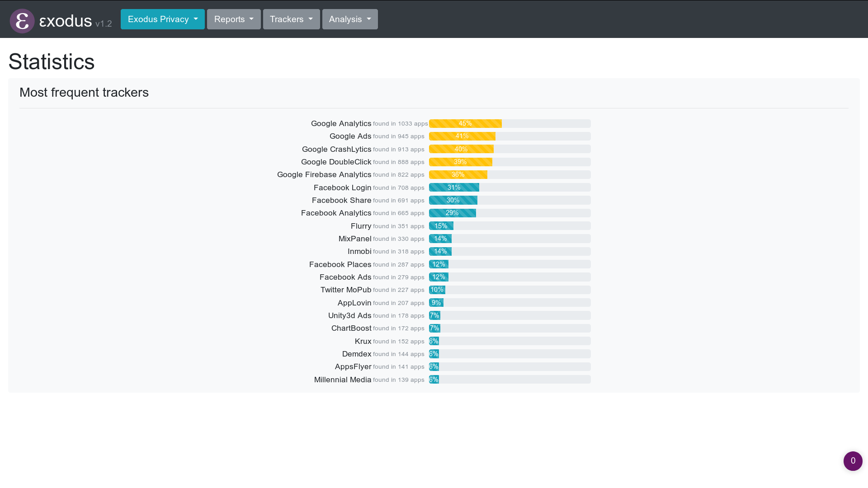Open the Flurry tracker link

click(361, 226)
